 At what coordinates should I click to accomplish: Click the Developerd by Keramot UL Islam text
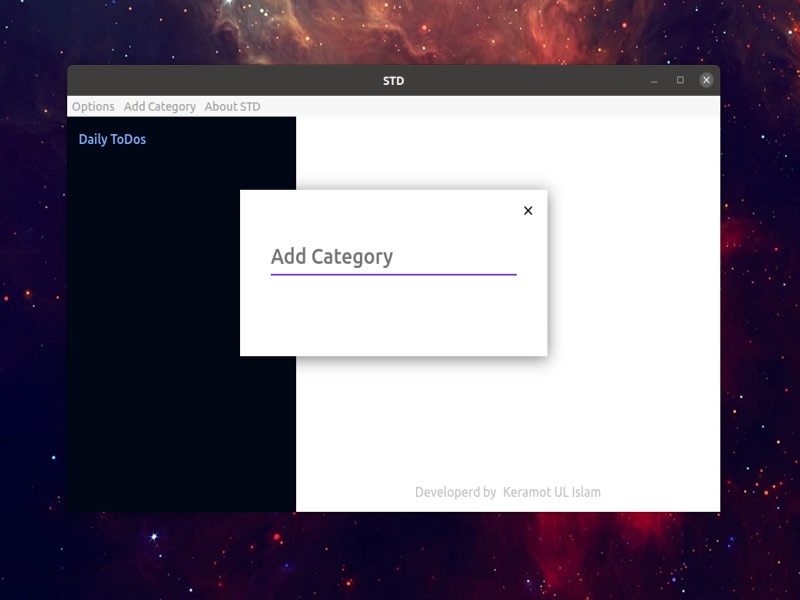[508, 492]
